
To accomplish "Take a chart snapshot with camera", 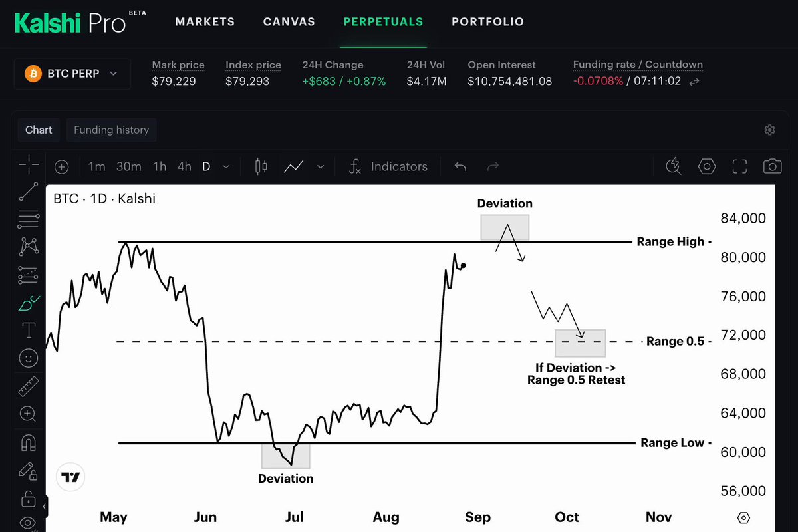I will (772, 166).
